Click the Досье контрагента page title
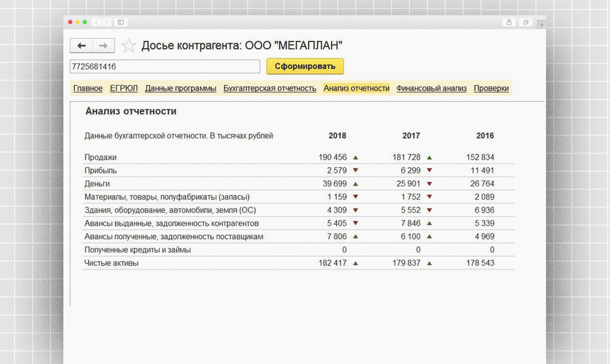Image resolution: width=610 pixels, height=364 pixels. coord(242,46)
